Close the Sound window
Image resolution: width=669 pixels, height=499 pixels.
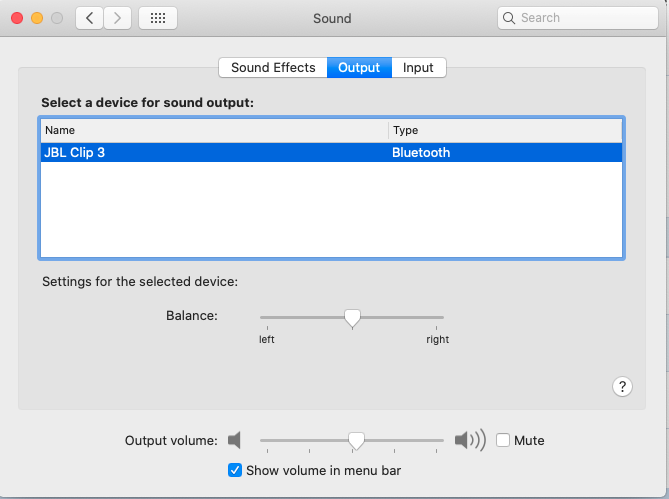click(17, 18)
